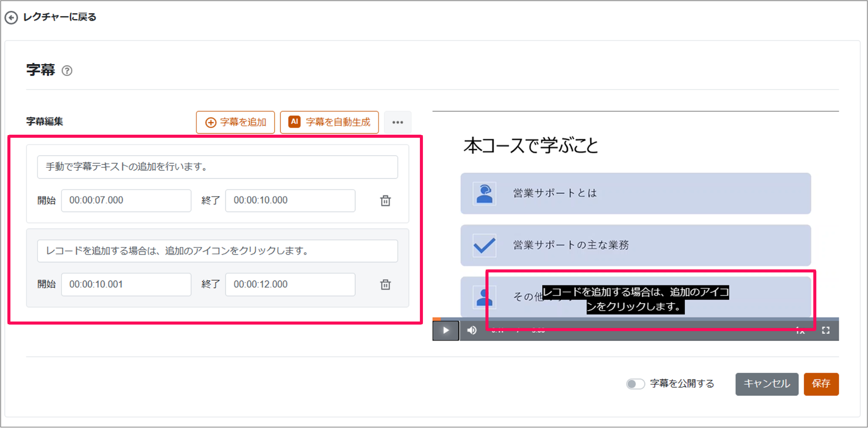Click the back arrow icon beside レクチャーに戻る
The height and width of the screenshot is (428, 868).
[x=11, y=17]
